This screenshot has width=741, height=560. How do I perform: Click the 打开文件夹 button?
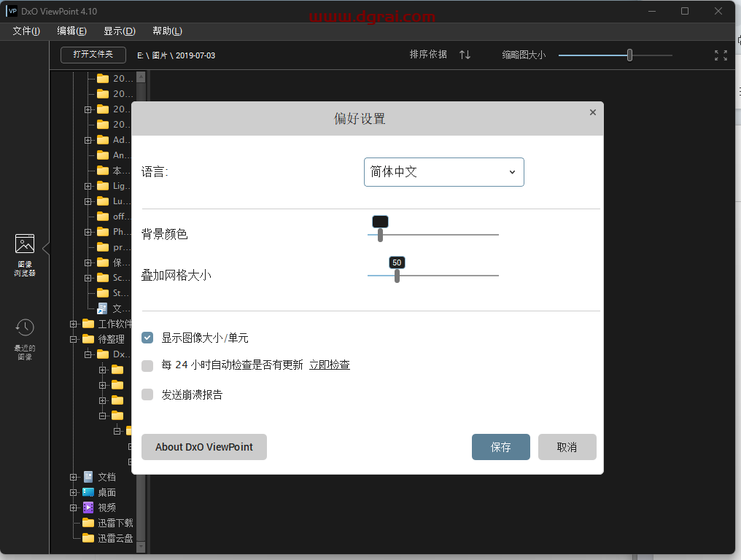(x=93, y=55)
